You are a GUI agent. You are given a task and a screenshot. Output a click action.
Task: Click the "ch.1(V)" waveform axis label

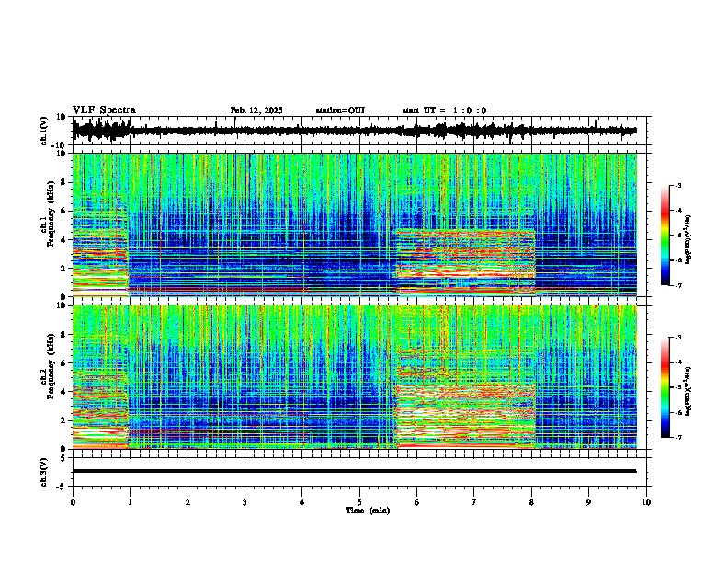click(44, 131)
